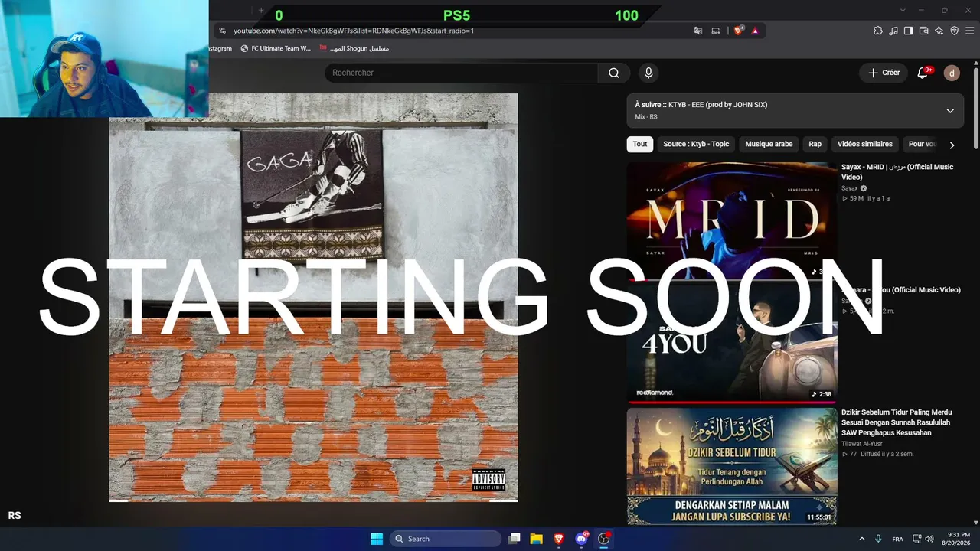Select the 'Rap' filter chip
The width and height of the screenshot is (980, 551).
click(815, 144)
